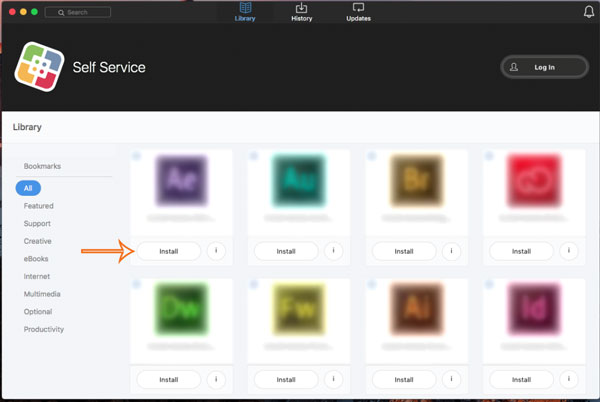Viewport: 600px width, 402px height.
Task: Select the Featured category
Action: point(39,206)
